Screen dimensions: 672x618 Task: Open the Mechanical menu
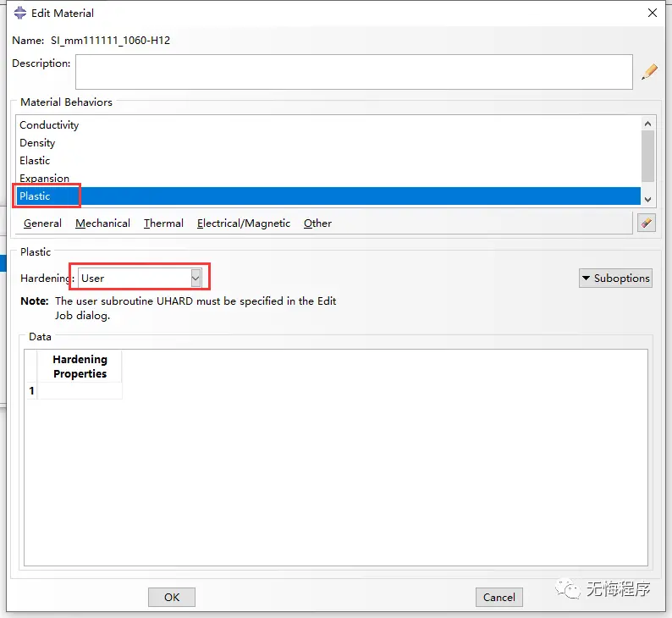(103, 223)
